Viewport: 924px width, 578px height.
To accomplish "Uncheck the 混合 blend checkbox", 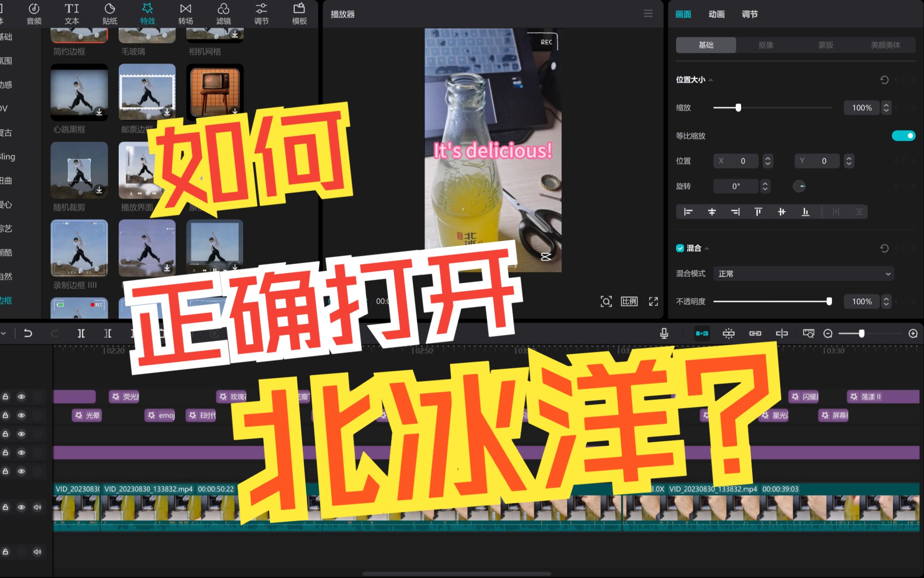I will [680, 248].
